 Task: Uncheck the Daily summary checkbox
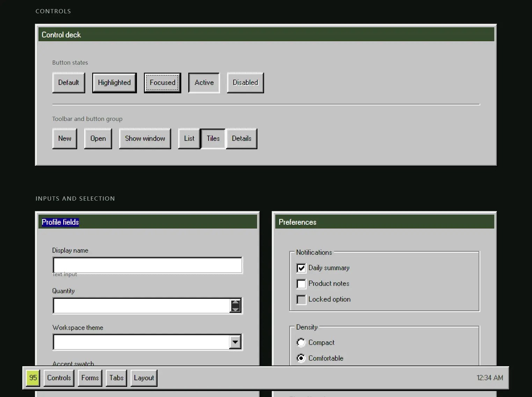(x=301, y=268)
